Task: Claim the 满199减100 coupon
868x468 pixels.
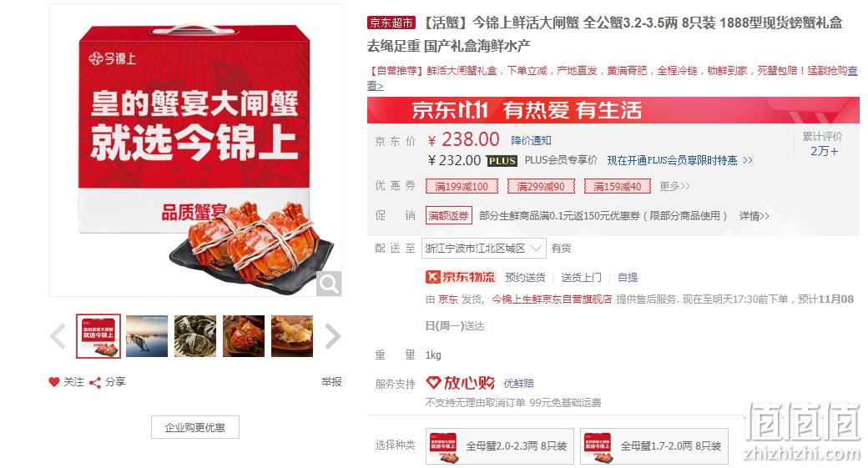Action: click(462, 186)
